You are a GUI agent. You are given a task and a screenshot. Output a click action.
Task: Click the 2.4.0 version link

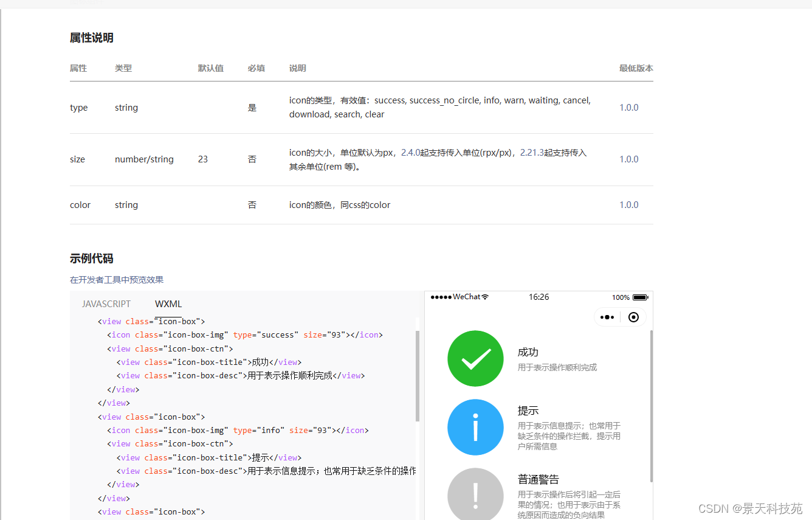(x=410, y=153)
